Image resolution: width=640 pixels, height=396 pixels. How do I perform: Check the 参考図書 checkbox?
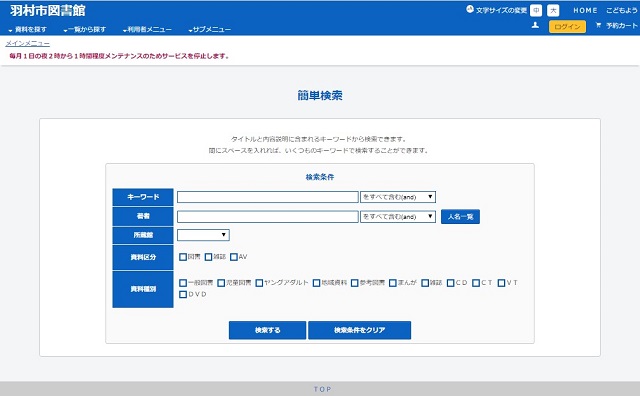[x=354, y=283]
